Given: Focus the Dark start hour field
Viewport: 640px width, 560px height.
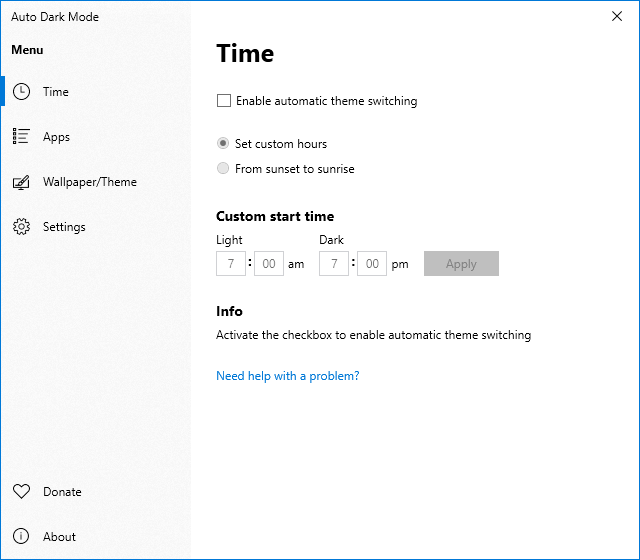Looking at the screenshot, I should tap(333, 264).
